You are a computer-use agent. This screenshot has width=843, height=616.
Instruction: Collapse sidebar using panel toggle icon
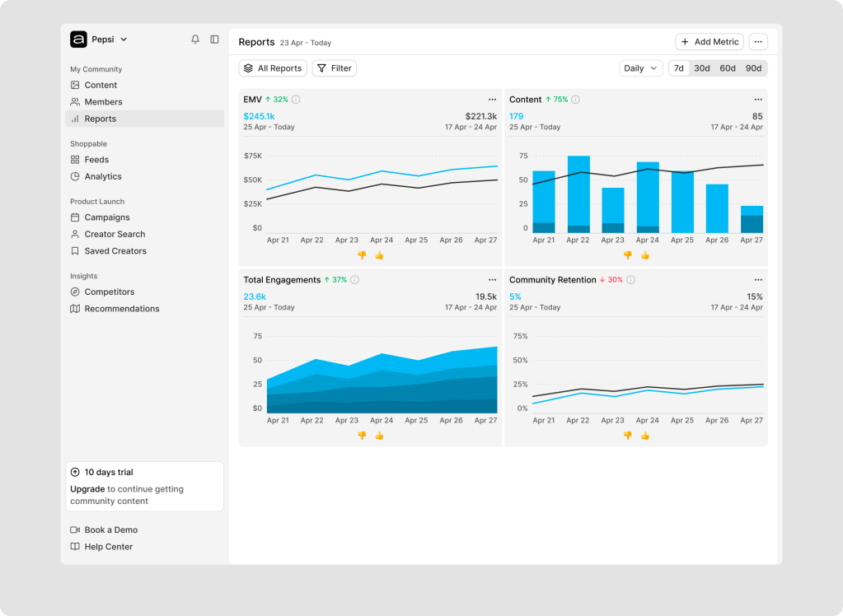pos(214,40)
